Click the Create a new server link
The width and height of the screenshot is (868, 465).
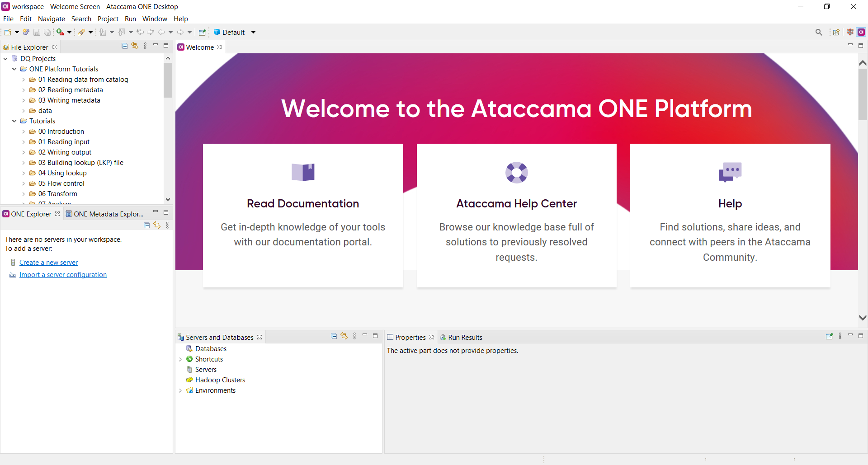coord(48,263)
